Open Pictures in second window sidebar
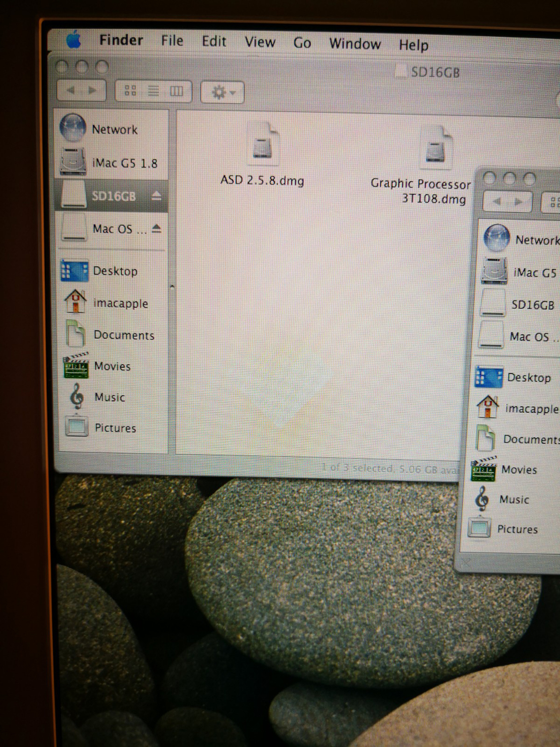The image size is (560, 747). click(x=513, y=529)
